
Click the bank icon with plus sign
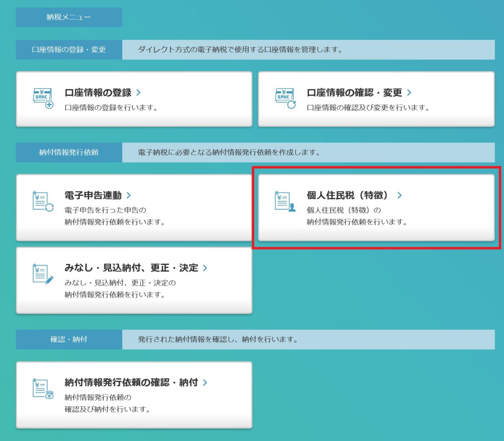point(43,98)
